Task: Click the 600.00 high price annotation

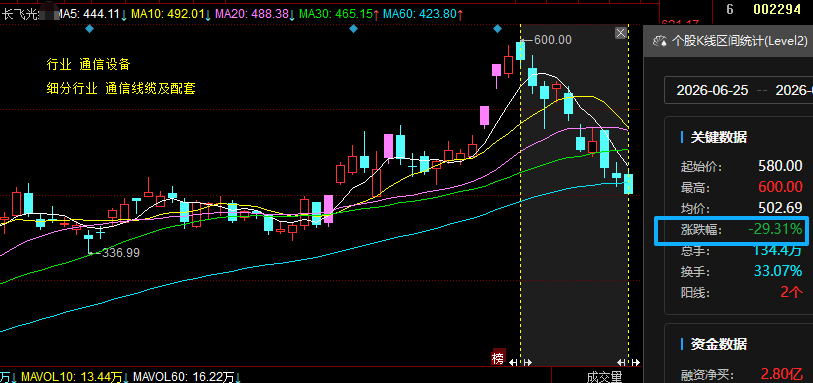Action: (552, 40)
